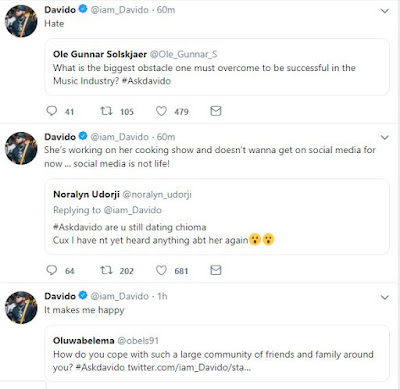Viewport: 400px width, 389px height.
Task: Open dropdown arrow on "Hate" tweet
Action: click(x=385, y=11)
